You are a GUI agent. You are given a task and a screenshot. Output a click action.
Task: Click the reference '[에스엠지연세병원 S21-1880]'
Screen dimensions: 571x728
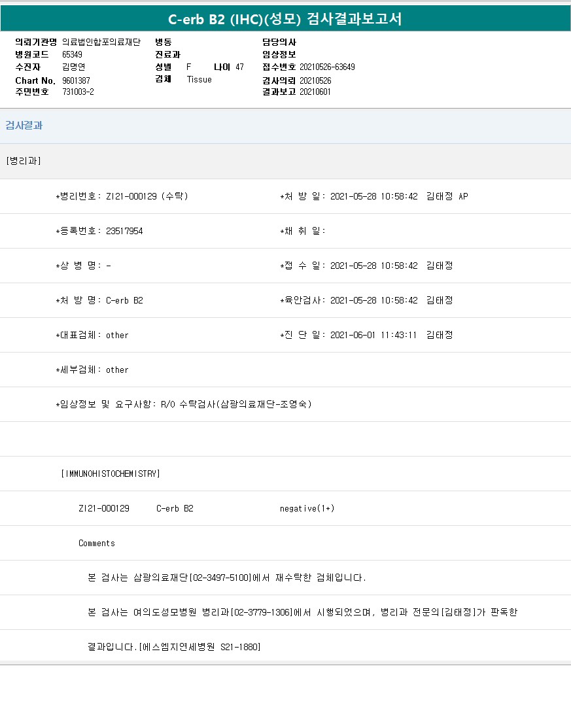pyautogui.click(x=199, y=647)
